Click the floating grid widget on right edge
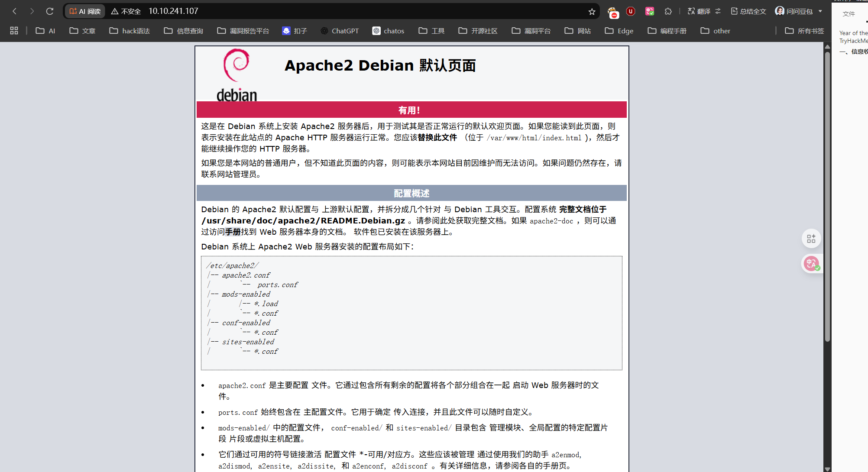868x472 pixels. pos(811,239)
